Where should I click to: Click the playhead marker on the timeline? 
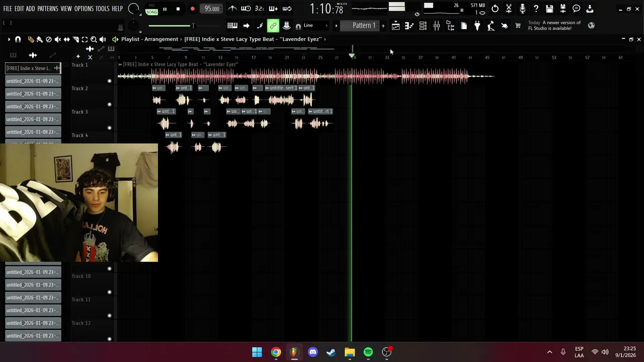[x=352, y=55]
